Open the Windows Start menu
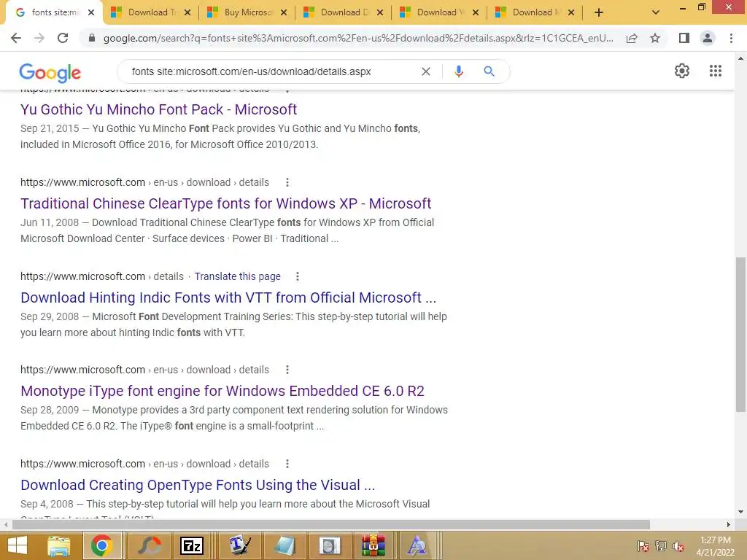The height and width of the screenshot is (560, 747). pyautogui.click(x=18, y=545)
